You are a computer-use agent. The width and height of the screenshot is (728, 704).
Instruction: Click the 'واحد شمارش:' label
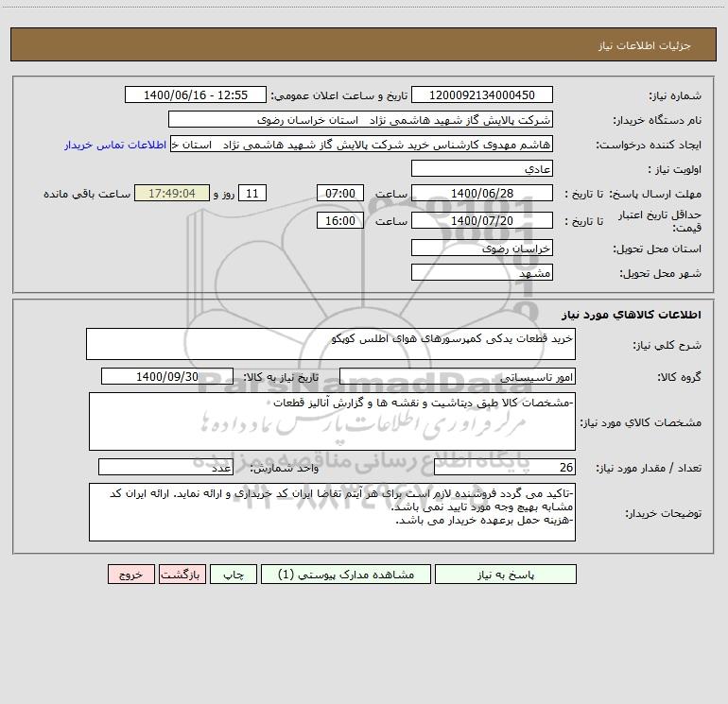coord(285,469)
